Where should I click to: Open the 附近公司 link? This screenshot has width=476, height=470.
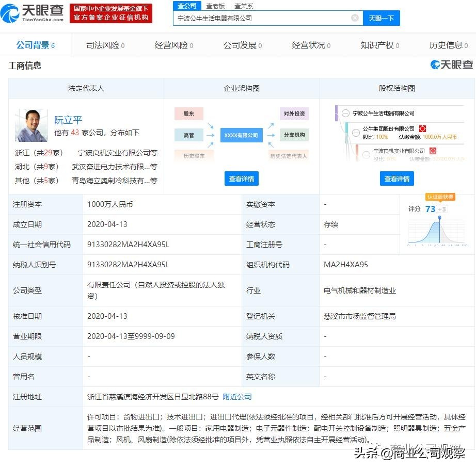click(237, 397)
